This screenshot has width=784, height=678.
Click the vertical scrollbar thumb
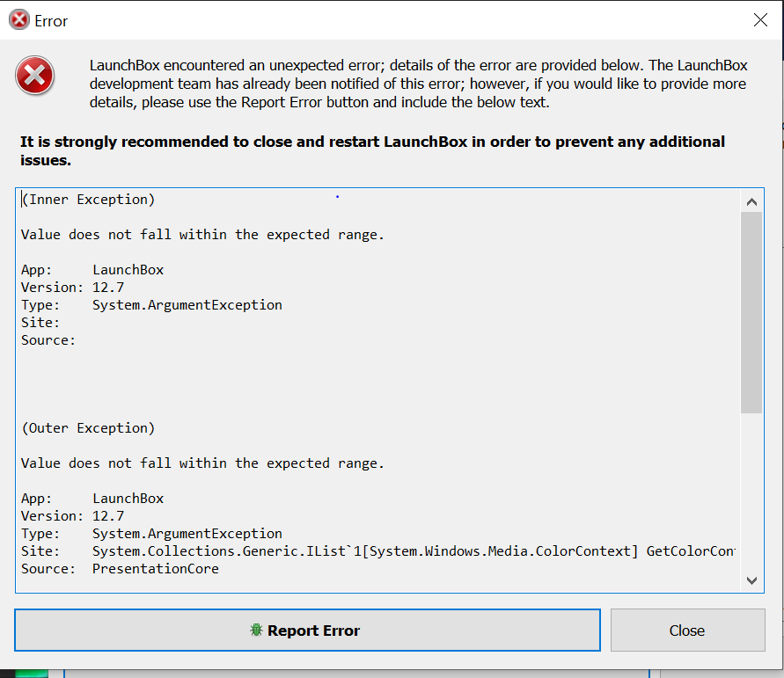(x=751, y=312)
